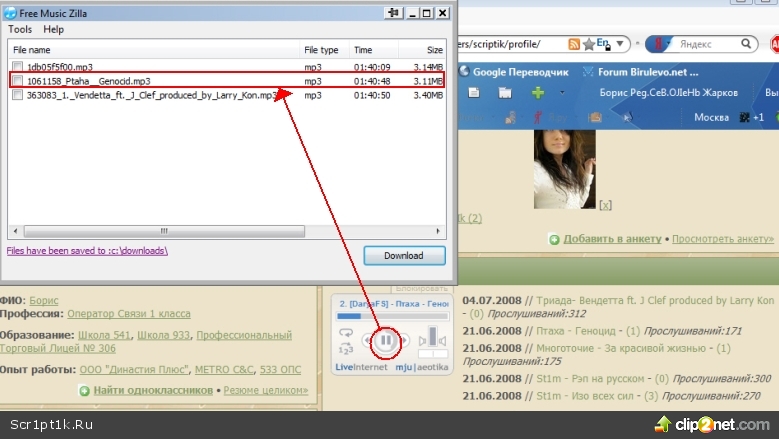Check the box for the Vendetta mp3 file
Viewport: 779px width, 439px height.
point(17,94)
